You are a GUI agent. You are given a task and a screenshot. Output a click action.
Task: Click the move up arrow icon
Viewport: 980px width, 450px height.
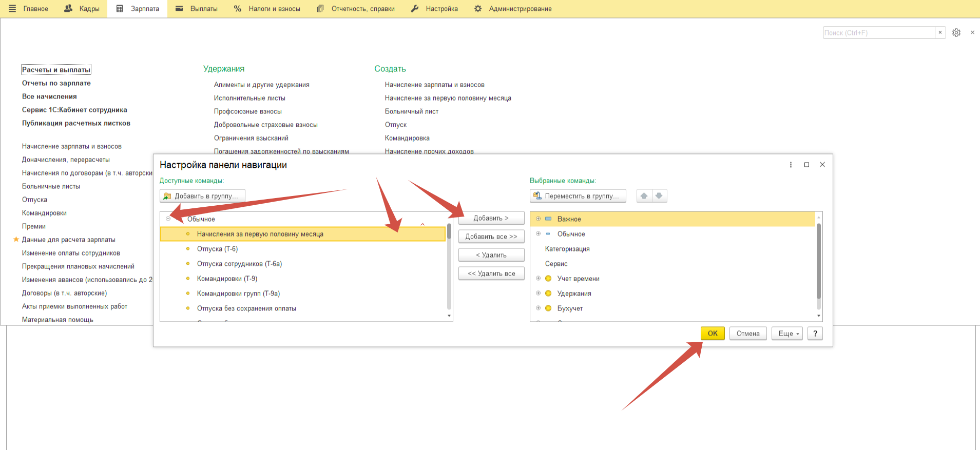tap(644, 196)
